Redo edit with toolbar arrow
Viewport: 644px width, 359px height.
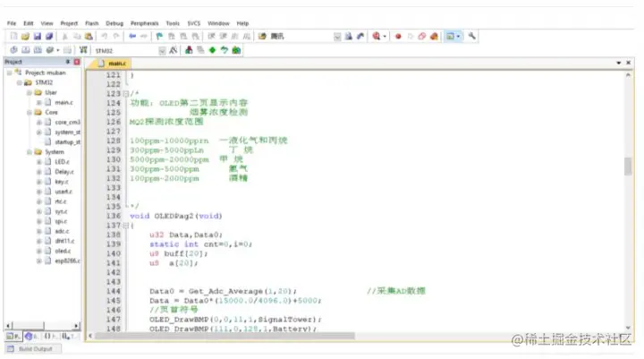tap(116, 36)
